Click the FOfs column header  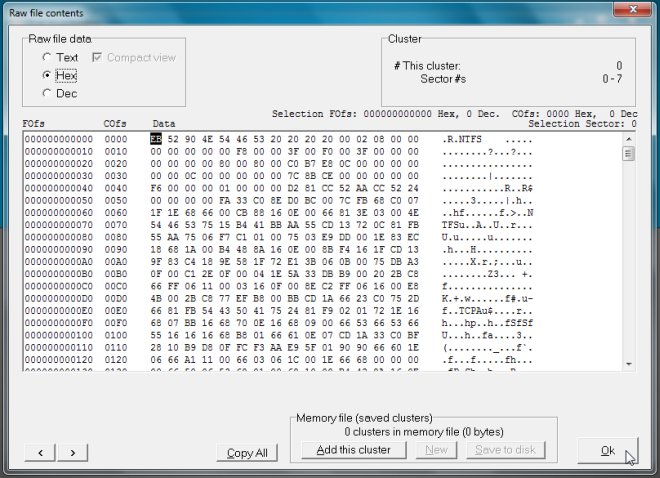(x=33, y=124)
